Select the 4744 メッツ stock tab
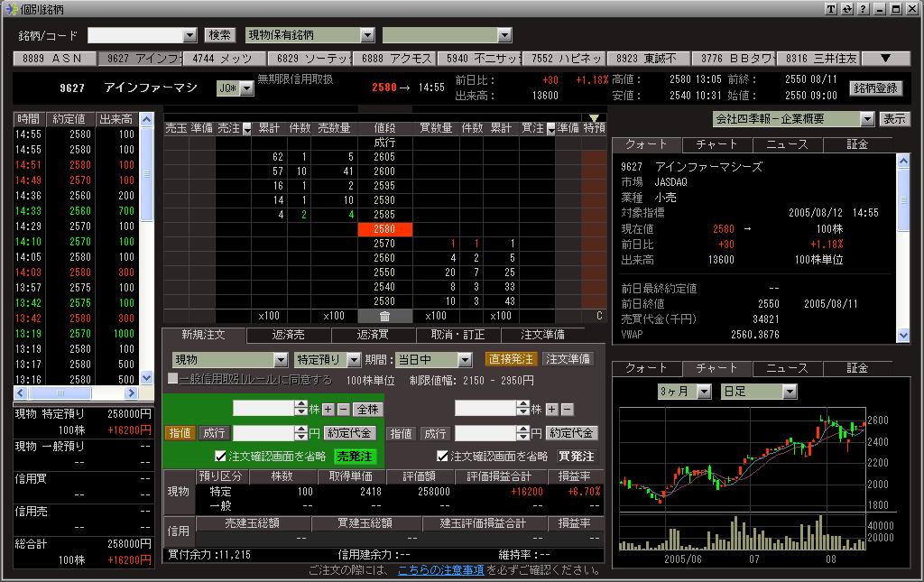 [x=225, y=59]
